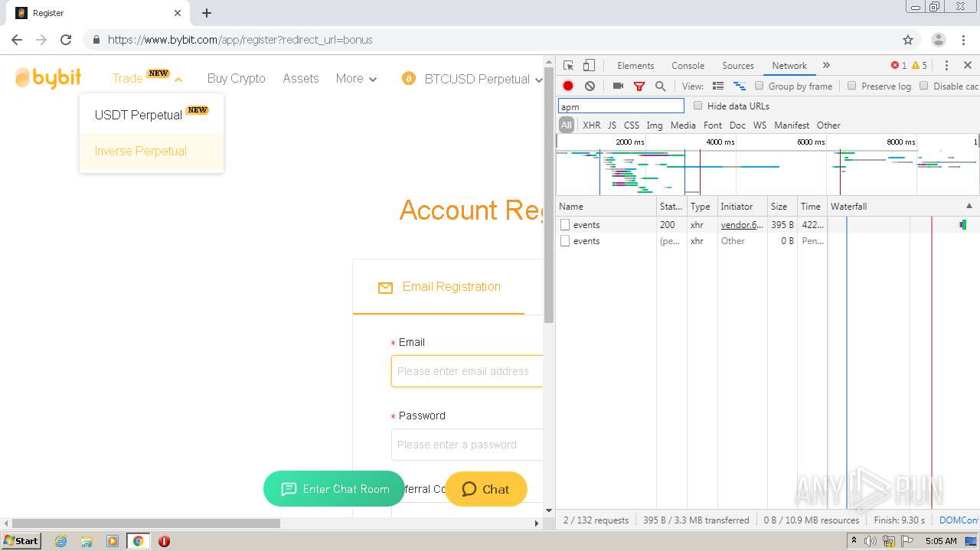Open network search with magnifier icon

(660, 86)
